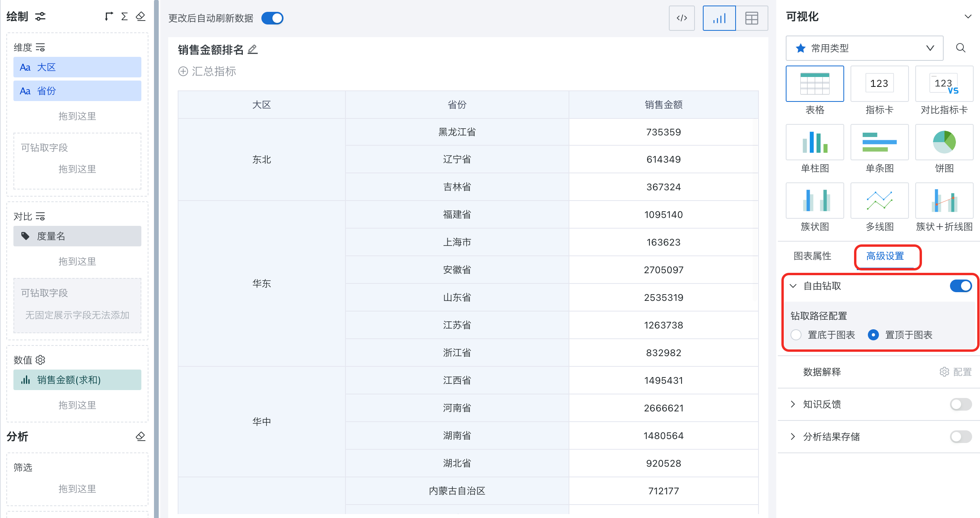Edit the chart title with pencil icon
The height and width of the screenshot is (518, 980).
click(253, 50)
